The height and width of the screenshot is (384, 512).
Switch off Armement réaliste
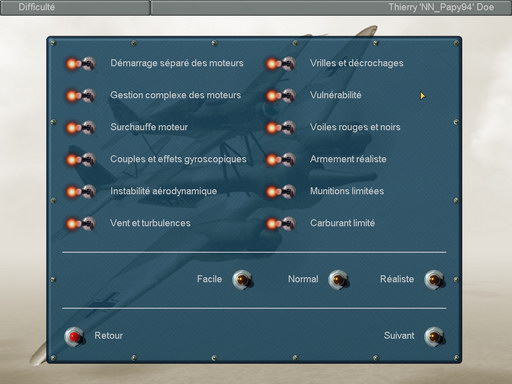(x=280, y=159)
